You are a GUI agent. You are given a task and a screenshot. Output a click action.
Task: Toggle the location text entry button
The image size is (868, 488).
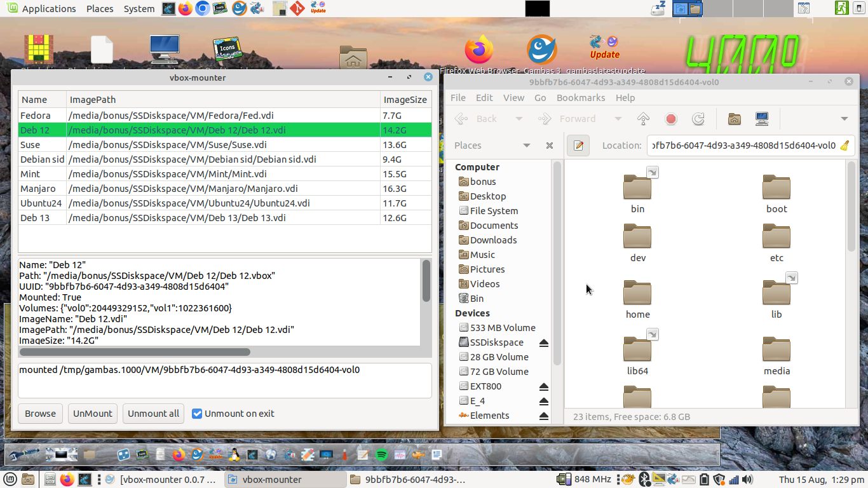[x=578, y=146]
